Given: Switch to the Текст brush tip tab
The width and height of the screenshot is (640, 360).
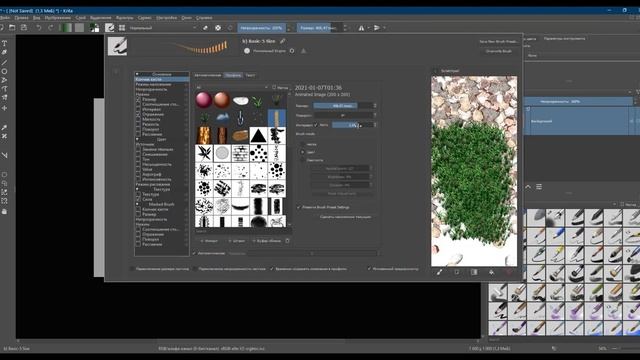Looking at the screenshot, I should [250, 75].
